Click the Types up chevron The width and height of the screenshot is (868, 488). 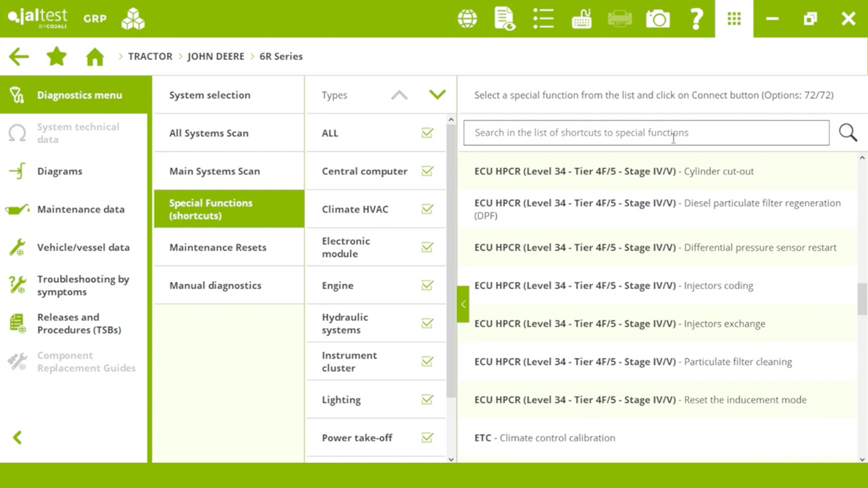point(399,95)
